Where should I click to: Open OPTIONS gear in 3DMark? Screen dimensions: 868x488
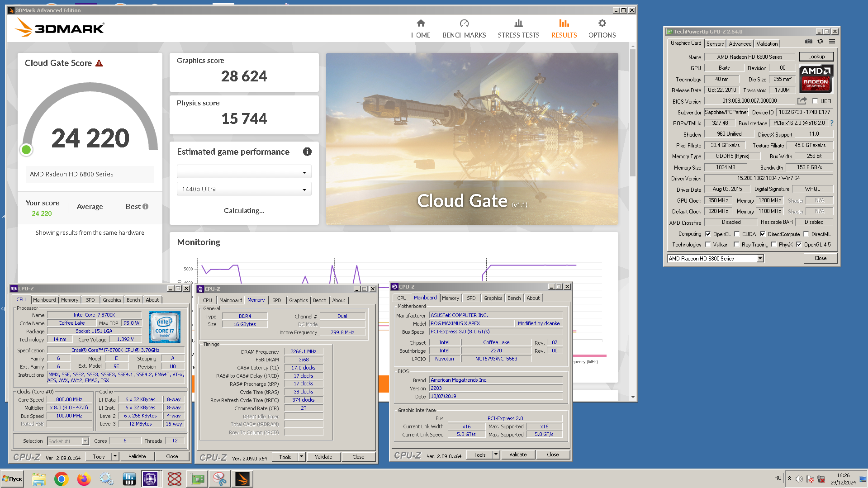pyautogui.click(x=602, y=29)
